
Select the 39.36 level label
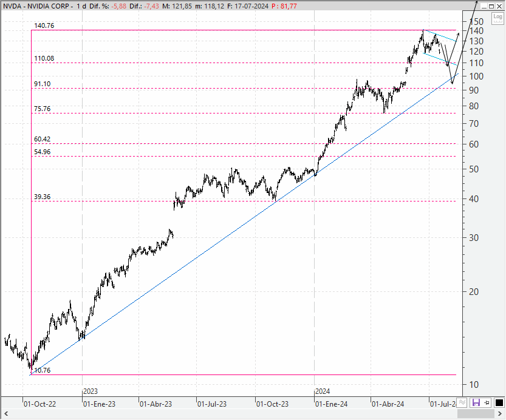click(x=43, y=197)
